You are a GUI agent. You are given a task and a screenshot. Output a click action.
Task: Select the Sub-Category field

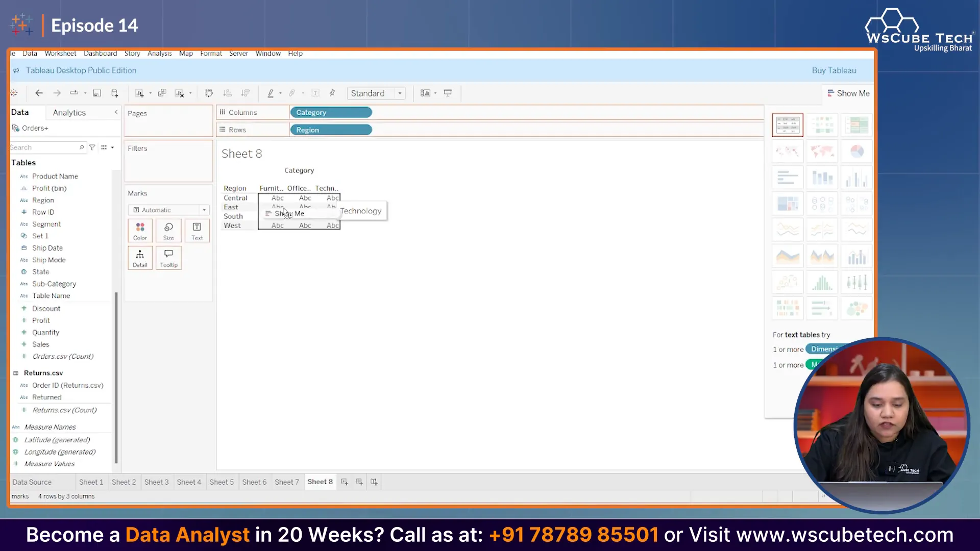[x=54, y=284]
